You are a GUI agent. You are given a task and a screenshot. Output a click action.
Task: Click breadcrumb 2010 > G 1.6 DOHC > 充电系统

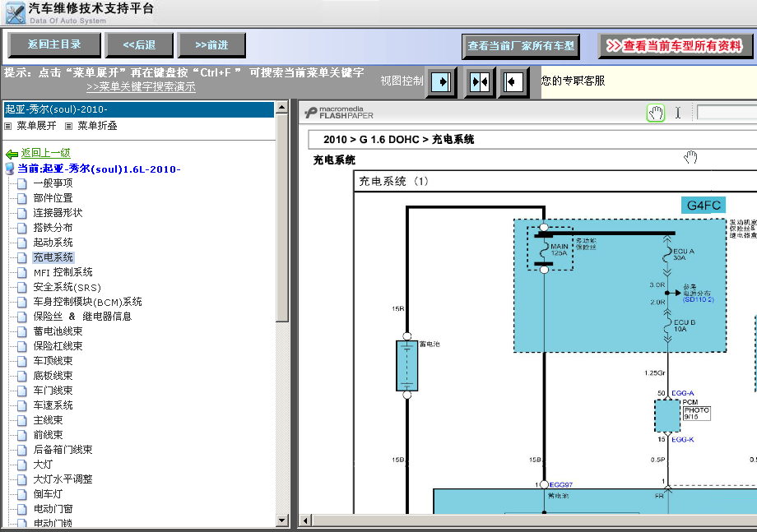coord(399,140)
